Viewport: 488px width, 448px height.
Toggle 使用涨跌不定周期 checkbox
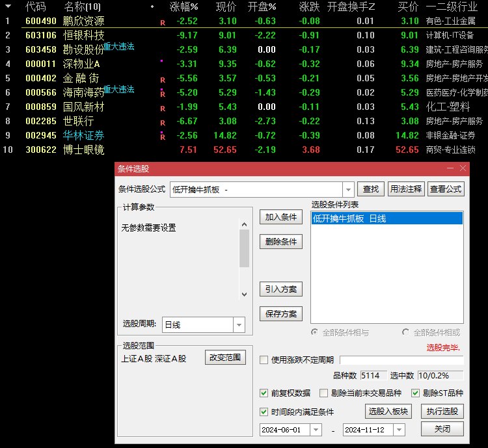tap(264, 360)
